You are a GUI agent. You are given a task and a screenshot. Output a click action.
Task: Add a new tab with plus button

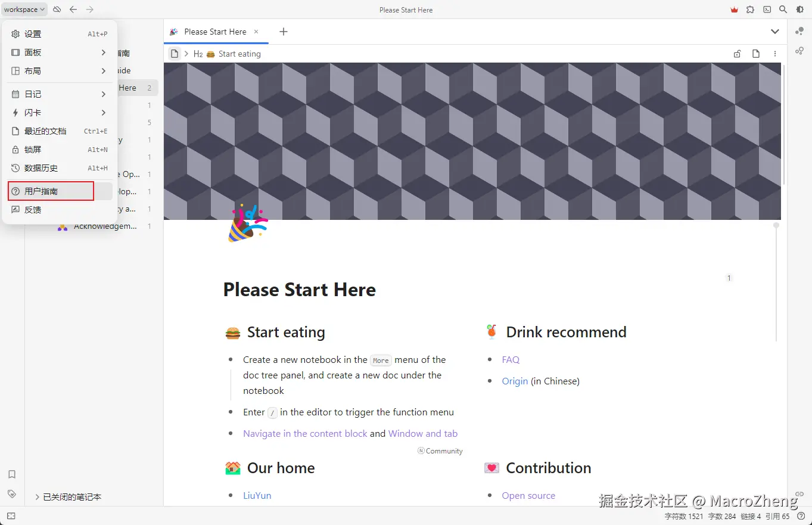284,32
